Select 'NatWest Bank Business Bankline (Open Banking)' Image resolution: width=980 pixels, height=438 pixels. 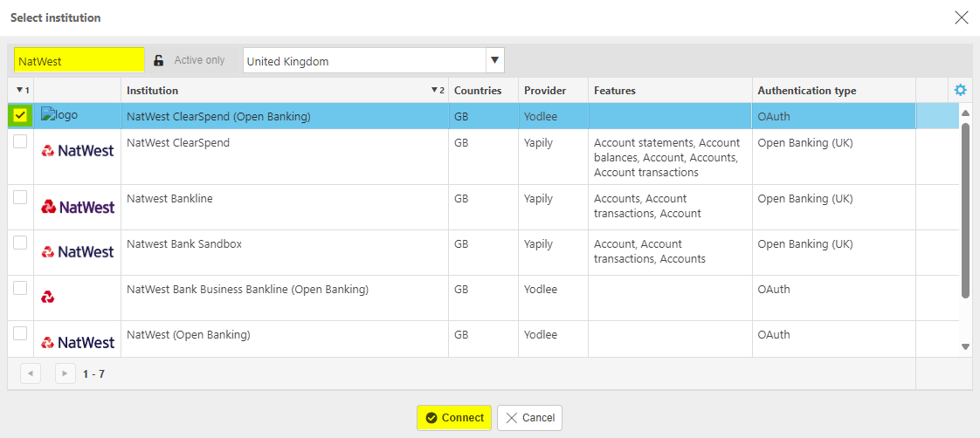247,290
